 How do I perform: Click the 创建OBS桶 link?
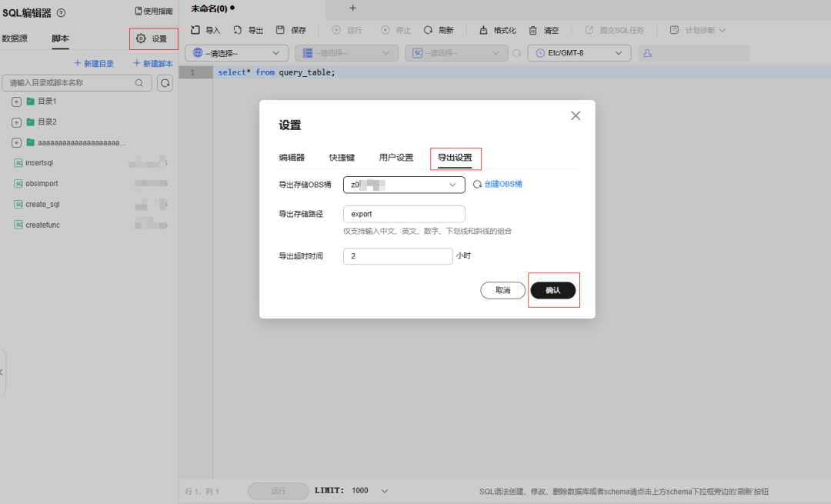coord(503,184)
